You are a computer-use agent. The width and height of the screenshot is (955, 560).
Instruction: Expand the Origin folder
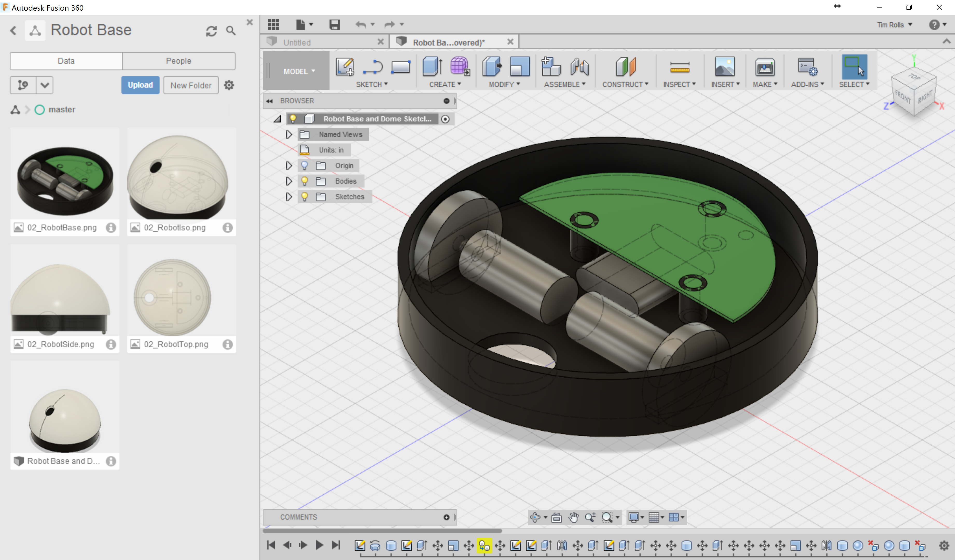click(289, 165)
